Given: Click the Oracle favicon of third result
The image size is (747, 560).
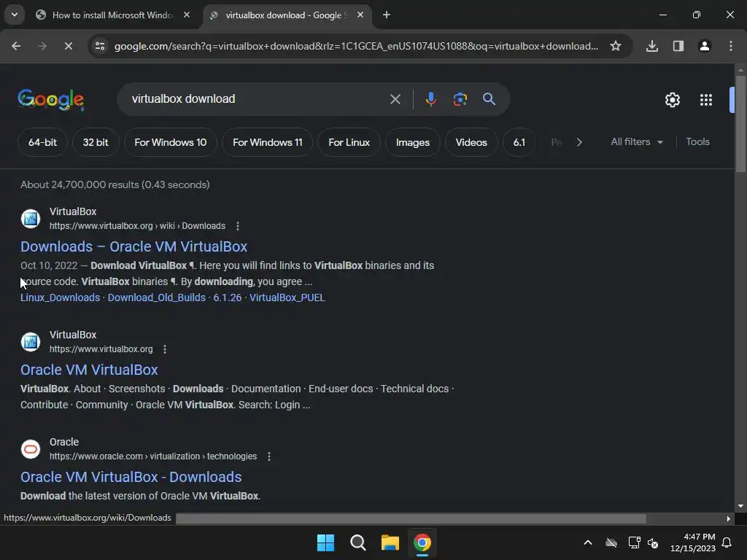Looking at the screenshot, I should point(31,449).
